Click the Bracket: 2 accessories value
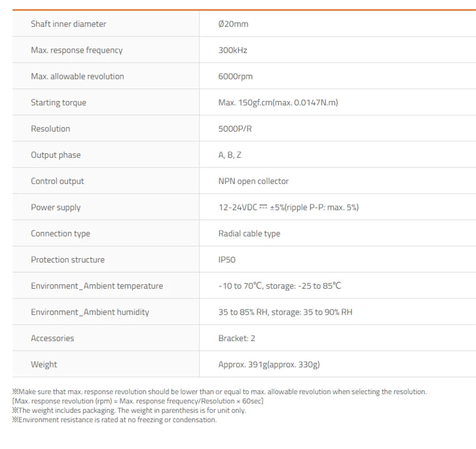The width and height of the screenshot is (476, 449). coord(236,338)
